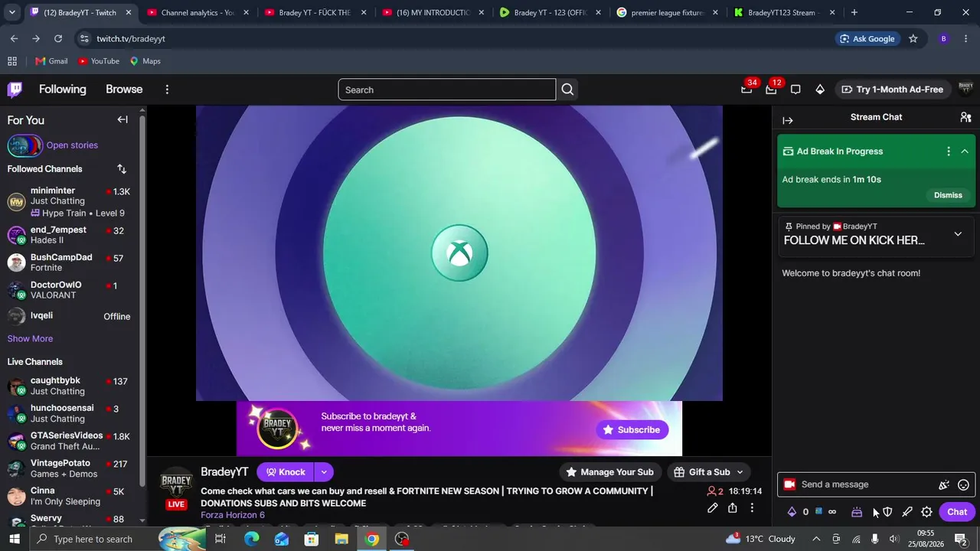Image resolution: width=980 pixels, height=551 pixels.
Task: Edit stream info with pencil icon
Action: point(712,507)
